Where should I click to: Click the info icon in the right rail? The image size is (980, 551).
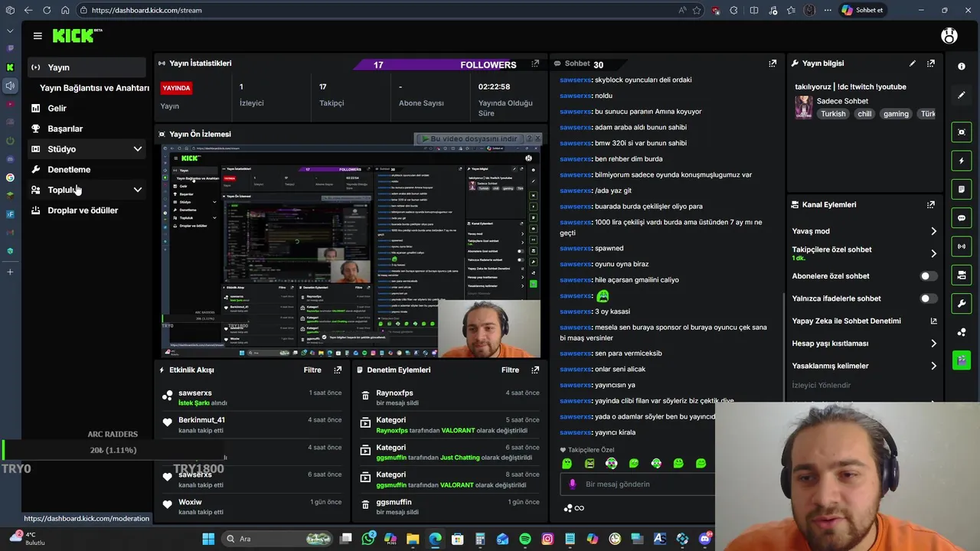click(x=962, y=67)
